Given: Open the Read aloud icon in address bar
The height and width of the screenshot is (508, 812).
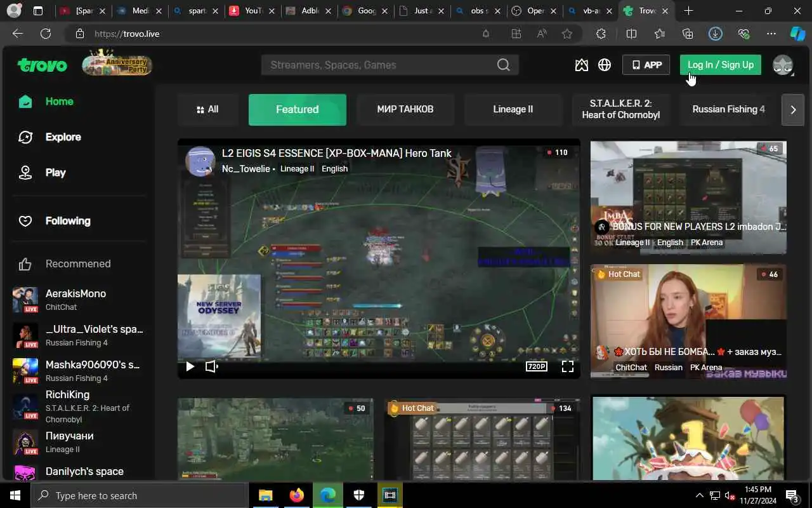Looking at the screenshot, I should [x=542, y=34].
